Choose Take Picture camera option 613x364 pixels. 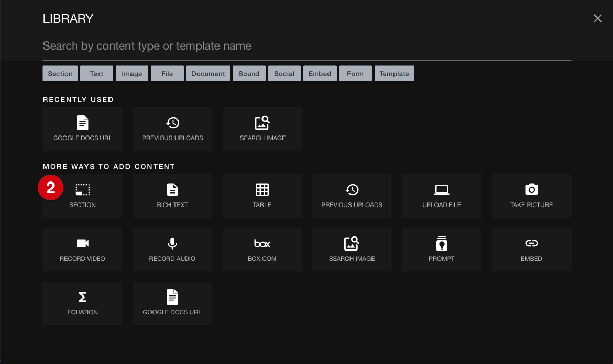(x=531, y=196)
